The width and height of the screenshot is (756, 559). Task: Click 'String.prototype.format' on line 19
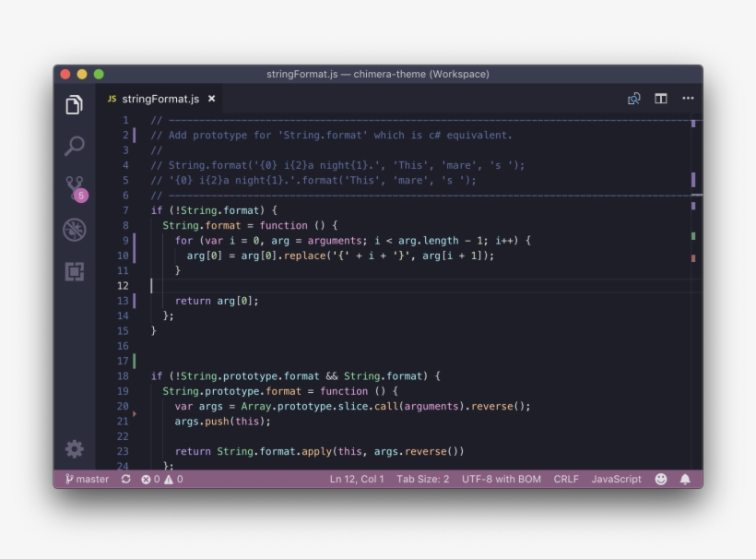point(231,391)
